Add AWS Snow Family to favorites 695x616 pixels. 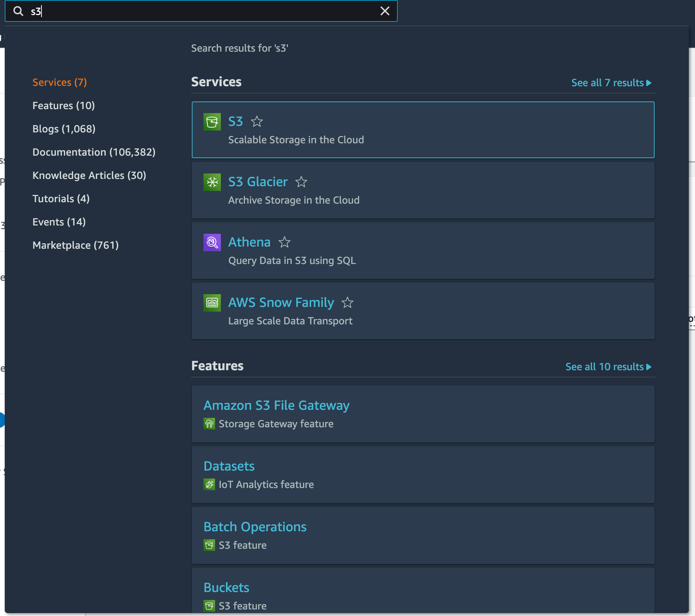[x=347, y=303]
